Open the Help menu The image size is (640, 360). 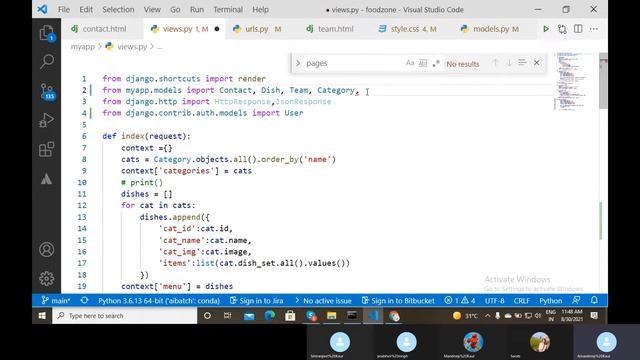click(260, 9)
